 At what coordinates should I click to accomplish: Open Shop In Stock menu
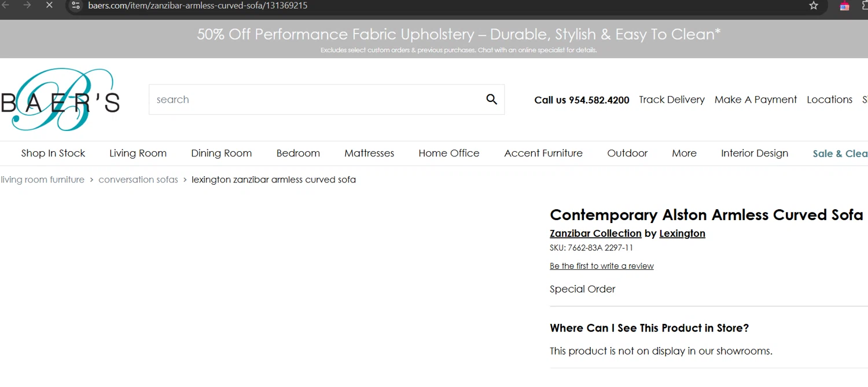click(53, 153)
